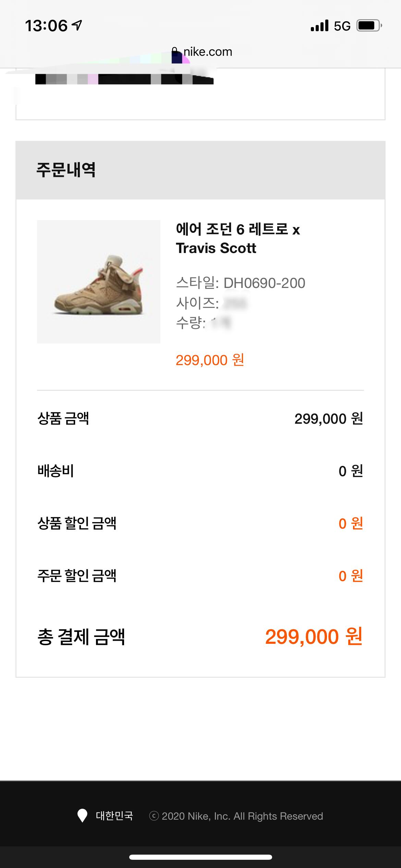Tap the 총 결제 금액 total label

pos(81,637)
